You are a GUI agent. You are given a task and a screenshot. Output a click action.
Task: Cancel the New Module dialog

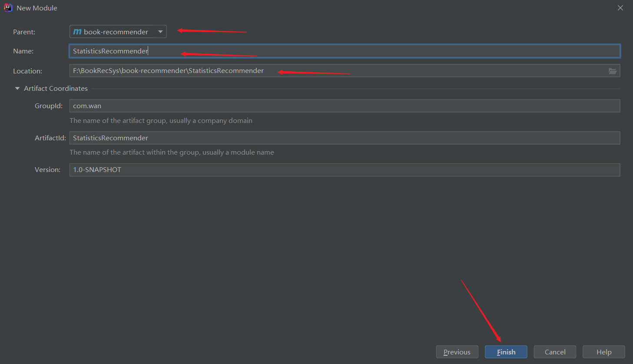click(555, 352)
